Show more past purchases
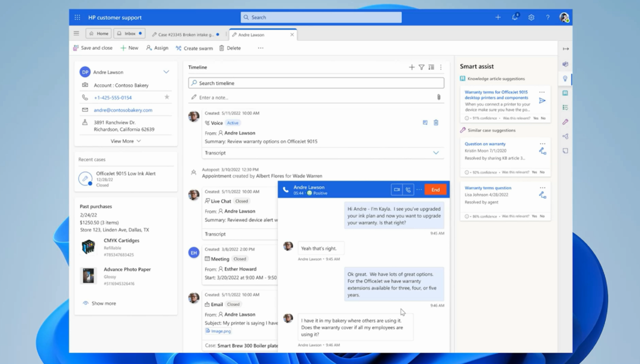 point(99,303)
